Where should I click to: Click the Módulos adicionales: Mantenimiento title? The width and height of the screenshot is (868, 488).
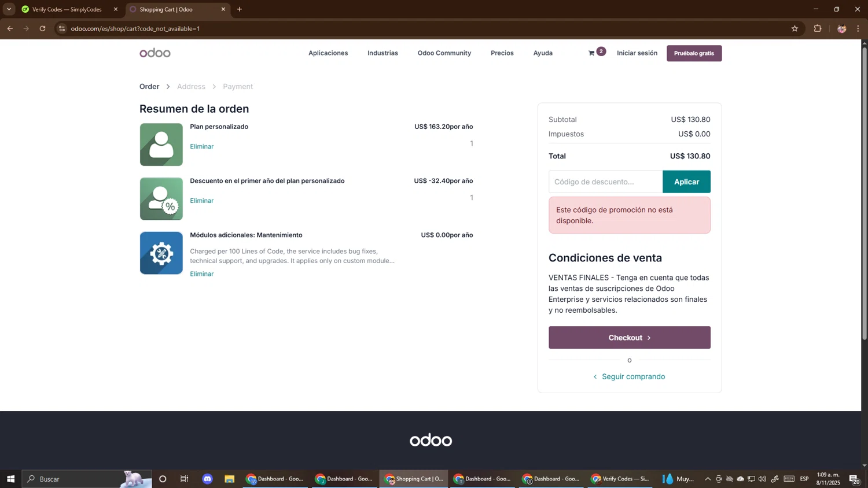pyautogui.click(x=246, y=235)
